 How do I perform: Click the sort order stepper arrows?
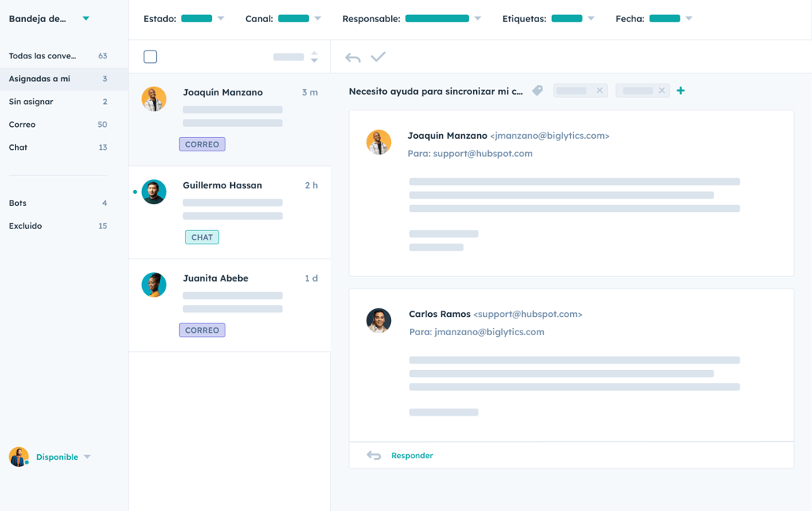pos(314,57)
